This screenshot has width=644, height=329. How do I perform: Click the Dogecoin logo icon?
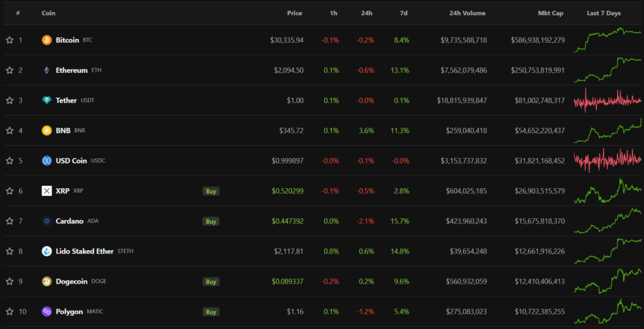47,282
